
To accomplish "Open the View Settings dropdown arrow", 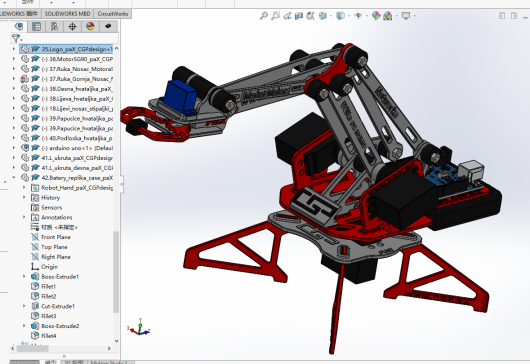I will click(414, 16).
